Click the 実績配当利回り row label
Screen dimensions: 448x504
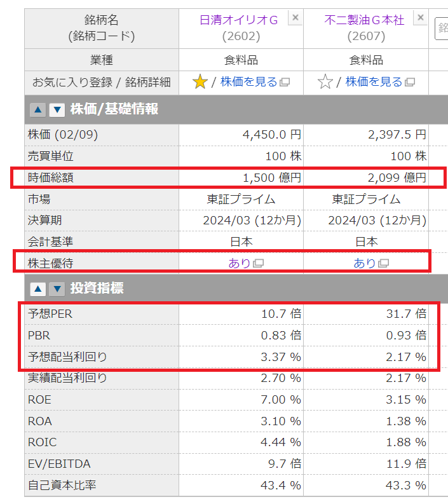point(67,378)
